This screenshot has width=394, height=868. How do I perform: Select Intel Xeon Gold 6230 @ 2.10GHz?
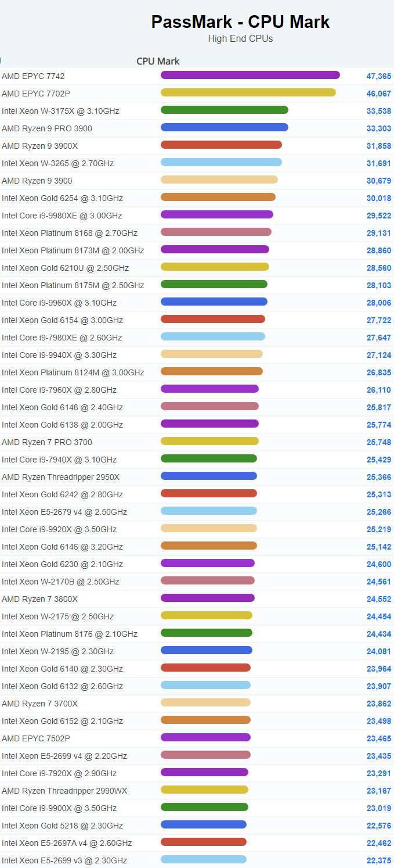62,564
